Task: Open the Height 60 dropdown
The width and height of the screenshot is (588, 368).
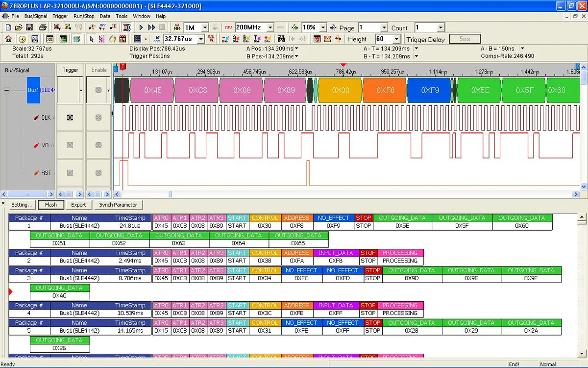Action: 396,39
